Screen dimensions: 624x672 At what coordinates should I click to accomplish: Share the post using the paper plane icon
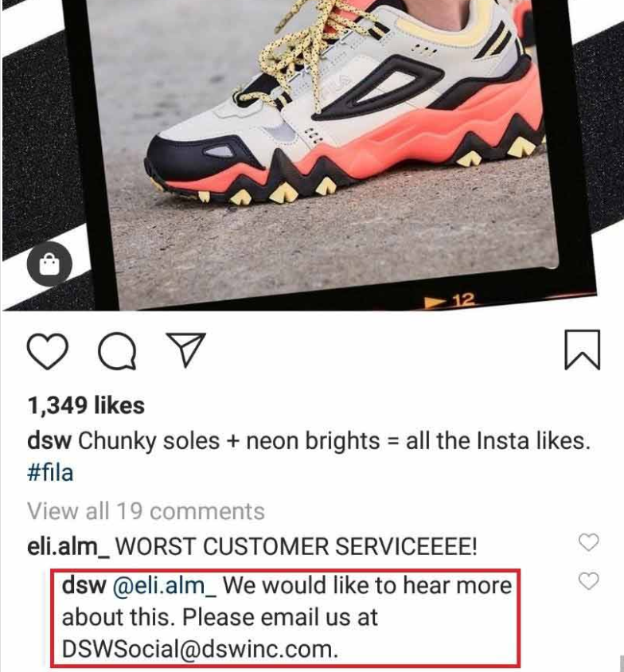(186, 350)
